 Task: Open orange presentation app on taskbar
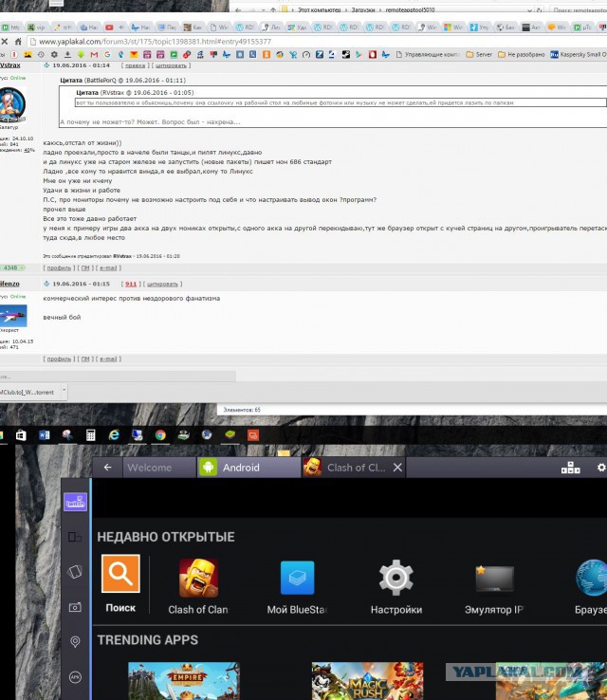253,434
